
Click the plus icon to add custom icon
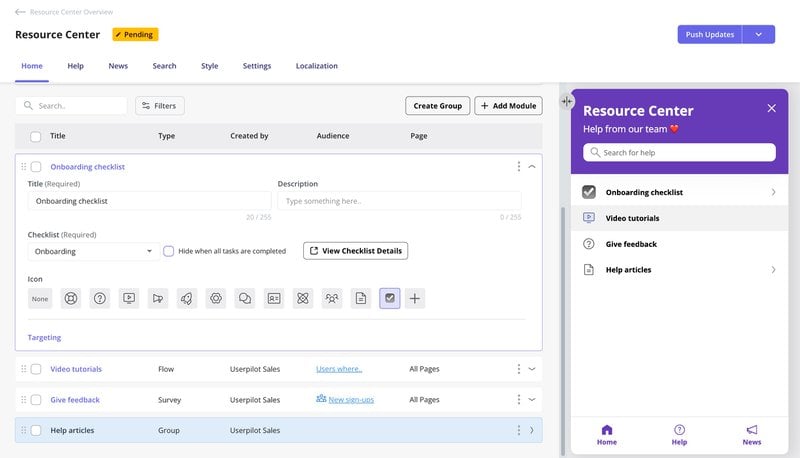click(x=415, y=298)
